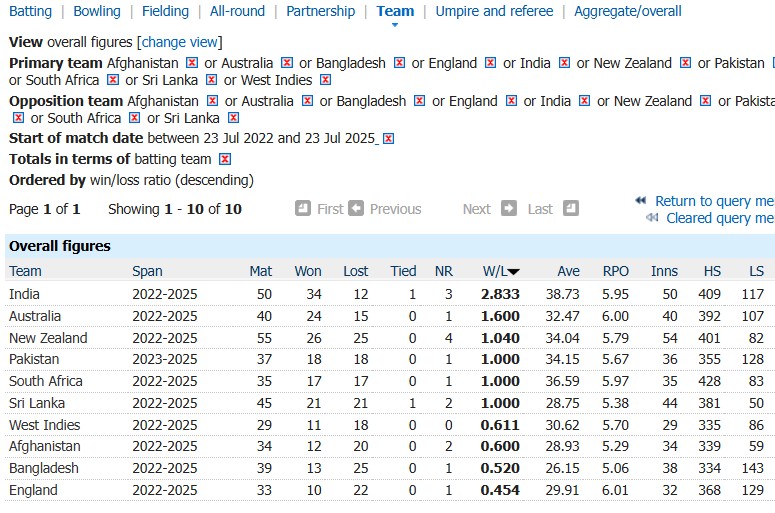
Task: Click New Zealand row in the table
Action: pyautogui.click(x=388, y=338)
